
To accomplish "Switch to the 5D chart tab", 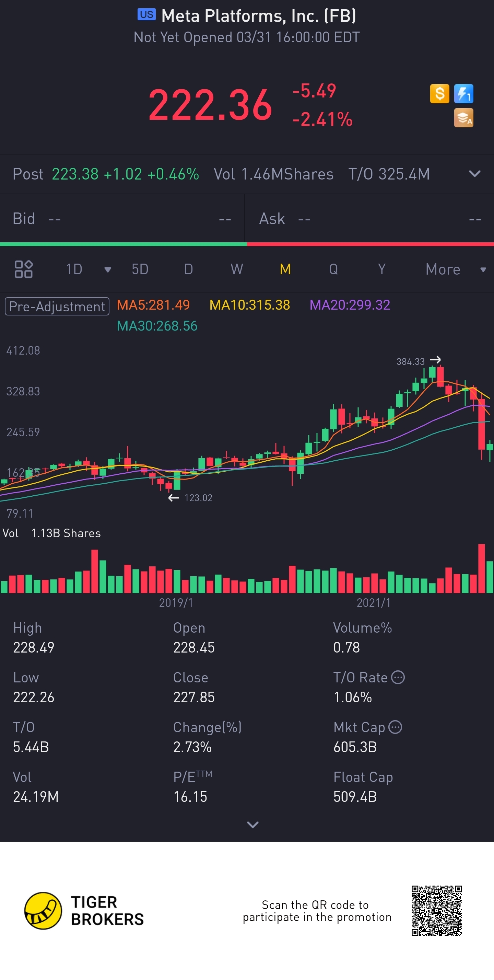I will point(140,269).
